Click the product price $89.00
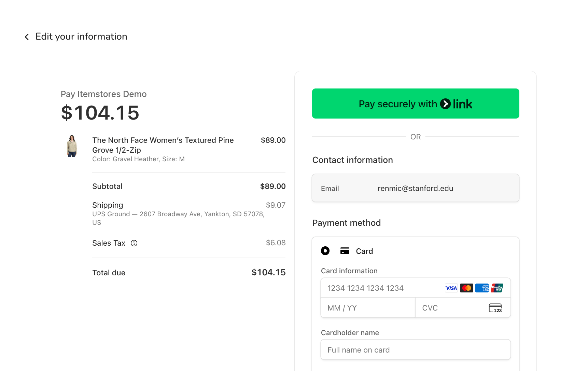The image size is (588, 371). click(273, 140)
